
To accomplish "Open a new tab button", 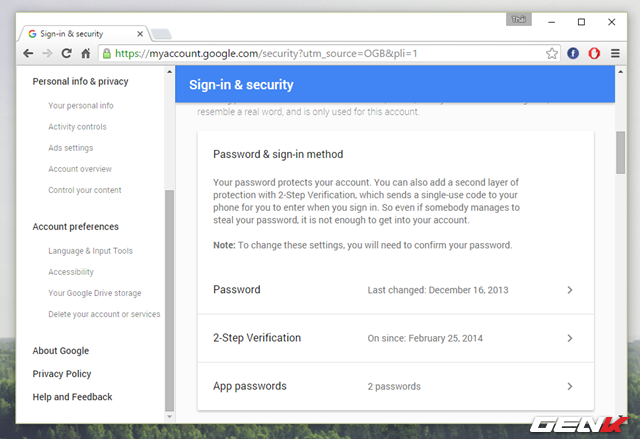I will [x=162, y=34].
